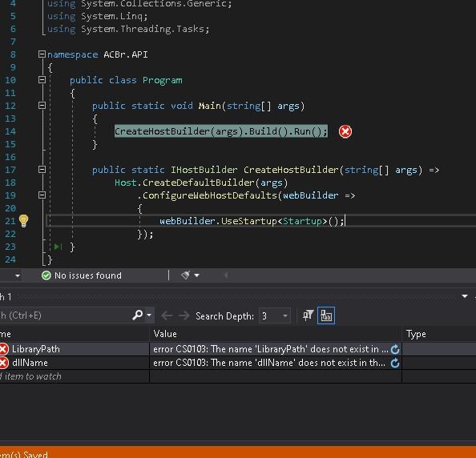476x458 pixels.
Task: Click refresh icon for dllName value
Action: point(395,363)
